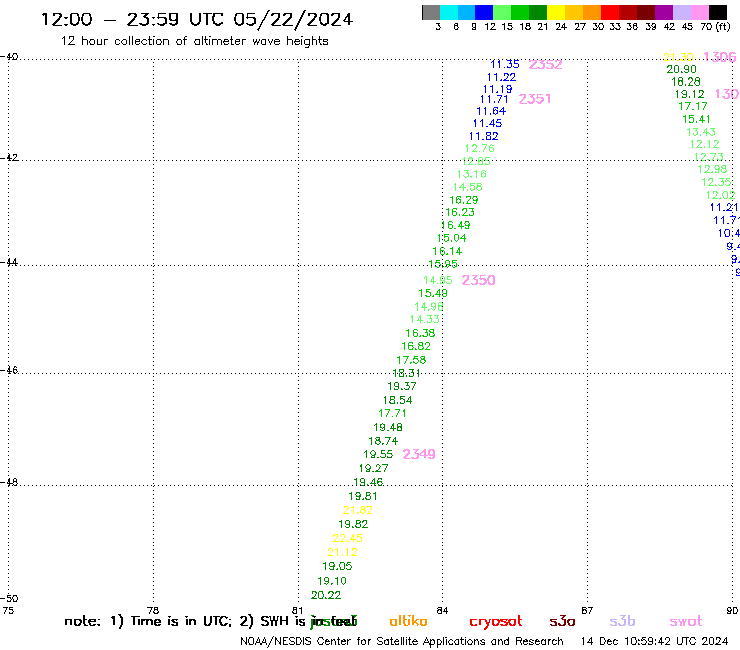
Task: Click the wave height value 12.98
Action: (x=712, y=169)
